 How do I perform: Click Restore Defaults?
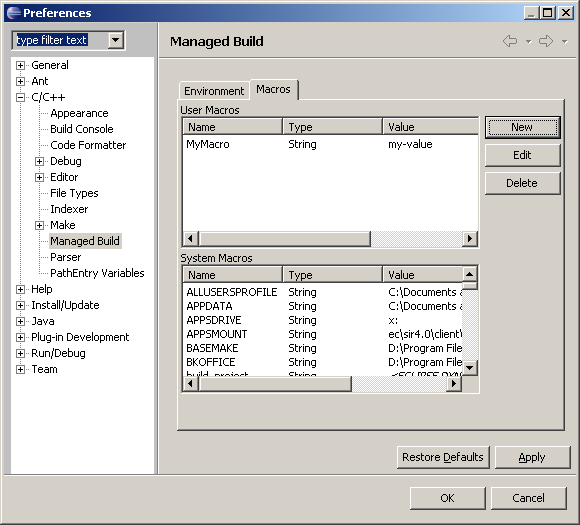443,457
